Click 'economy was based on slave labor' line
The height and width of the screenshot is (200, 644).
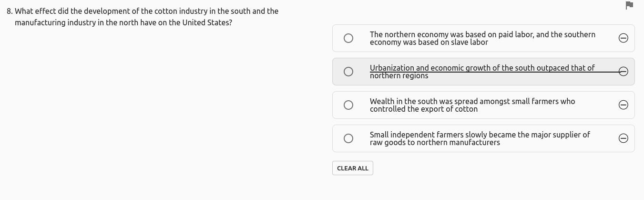click(x=429, y=42)
